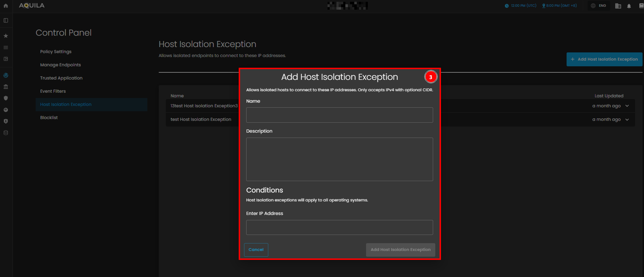
Task: Go to Trusted Application section
Action: [x=61, y=78]
